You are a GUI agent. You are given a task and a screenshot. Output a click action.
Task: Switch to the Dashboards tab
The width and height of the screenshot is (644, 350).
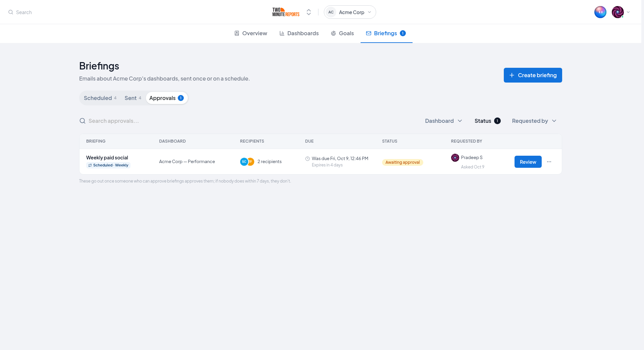pyautogui.click(x=299, y=33)
